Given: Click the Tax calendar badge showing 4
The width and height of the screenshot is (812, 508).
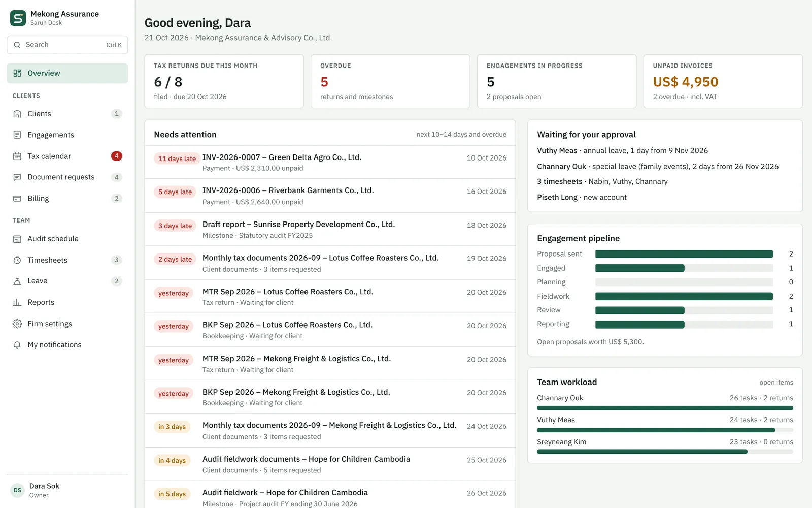Looking at the screenshot, I should tap(117, 156).
